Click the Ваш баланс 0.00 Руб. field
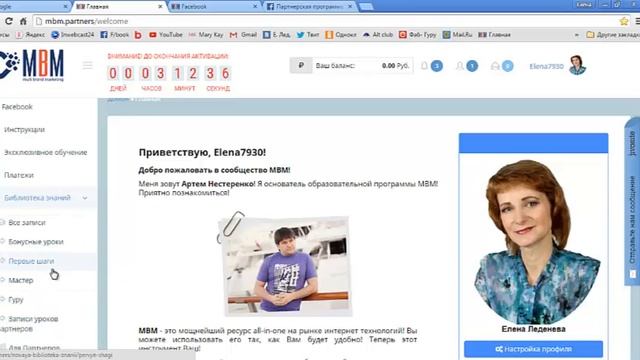This screenshot has height=360, width=640. 362,66
